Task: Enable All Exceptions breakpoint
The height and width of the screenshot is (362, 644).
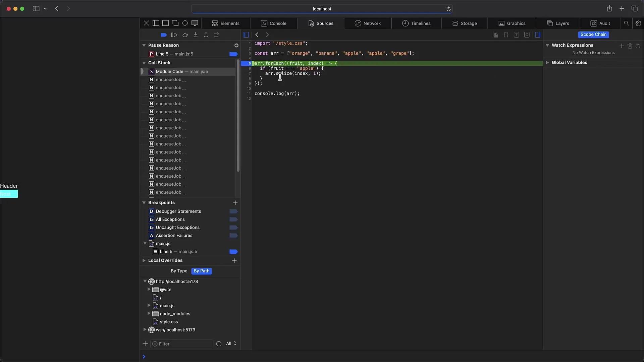Action: coord(233,220)
